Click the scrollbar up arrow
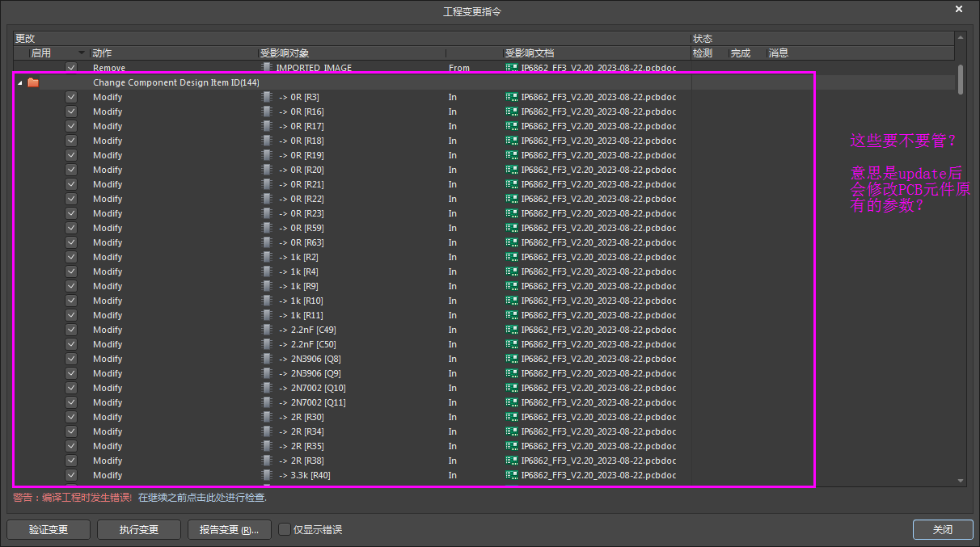 click(961, 37)
